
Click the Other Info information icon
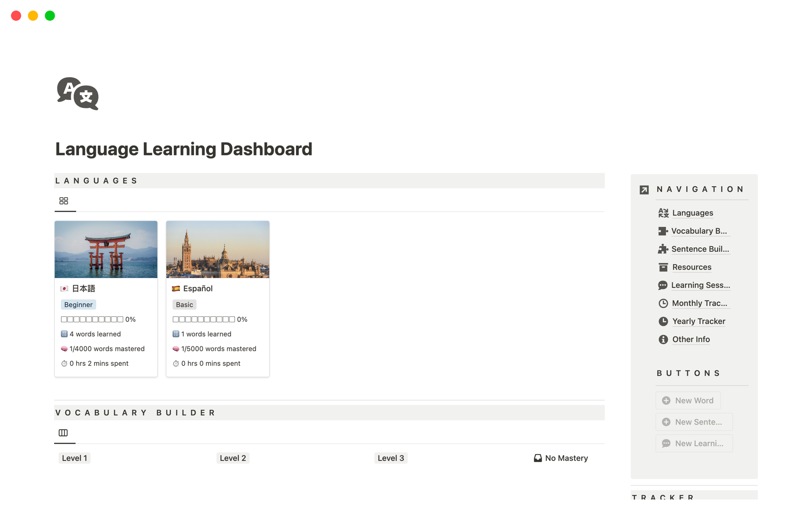pyautogui.click(x=663, y=339)
